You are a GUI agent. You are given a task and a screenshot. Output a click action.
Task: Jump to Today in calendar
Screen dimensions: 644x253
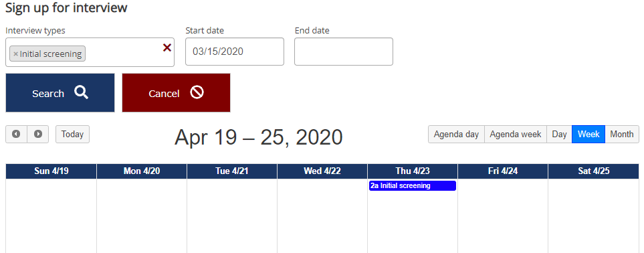click(x=72, y=134)
